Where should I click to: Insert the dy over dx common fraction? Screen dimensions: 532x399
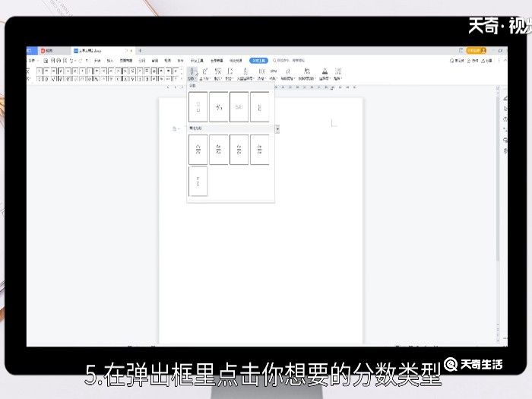198,149
